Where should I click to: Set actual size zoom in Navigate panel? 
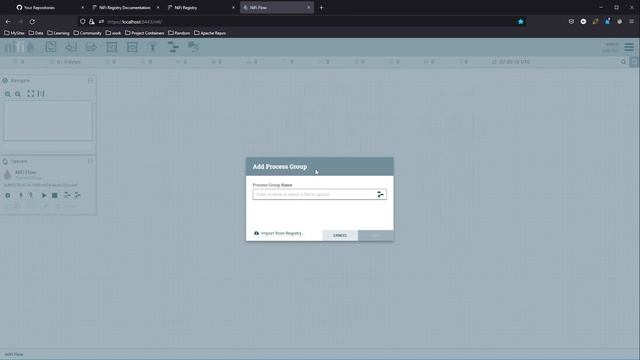(x=41, y=93)
